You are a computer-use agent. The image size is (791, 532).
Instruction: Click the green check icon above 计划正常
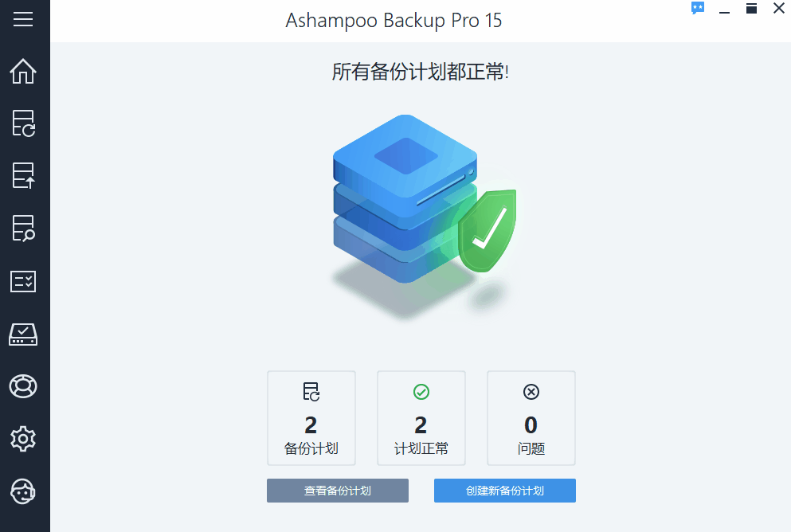click(421, 392)
